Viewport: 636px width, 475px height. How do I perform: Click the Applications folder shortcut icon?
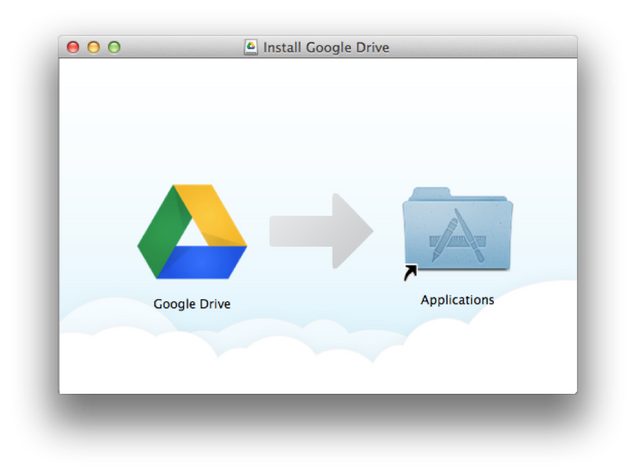[458, 234]
